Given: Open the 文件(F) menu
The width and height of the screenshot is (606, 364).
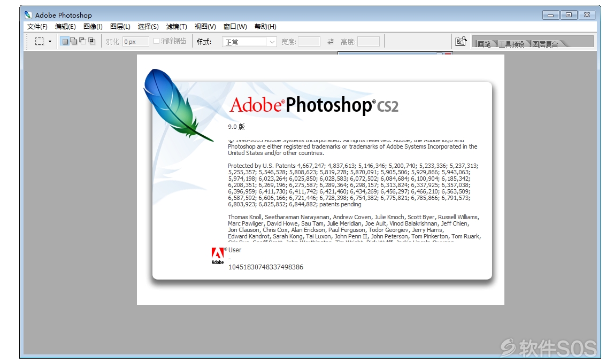Looking at the screenshot, I should point(37,27).
